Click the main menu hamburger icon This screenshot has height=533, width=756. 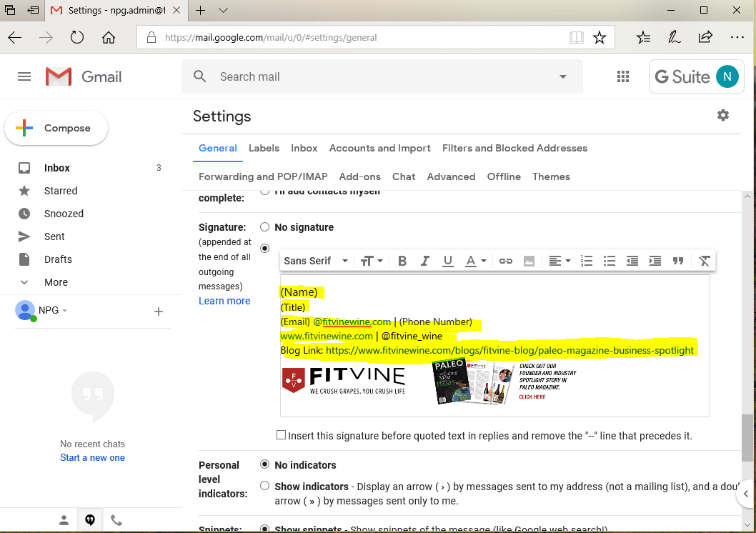(x=24, y=76)
